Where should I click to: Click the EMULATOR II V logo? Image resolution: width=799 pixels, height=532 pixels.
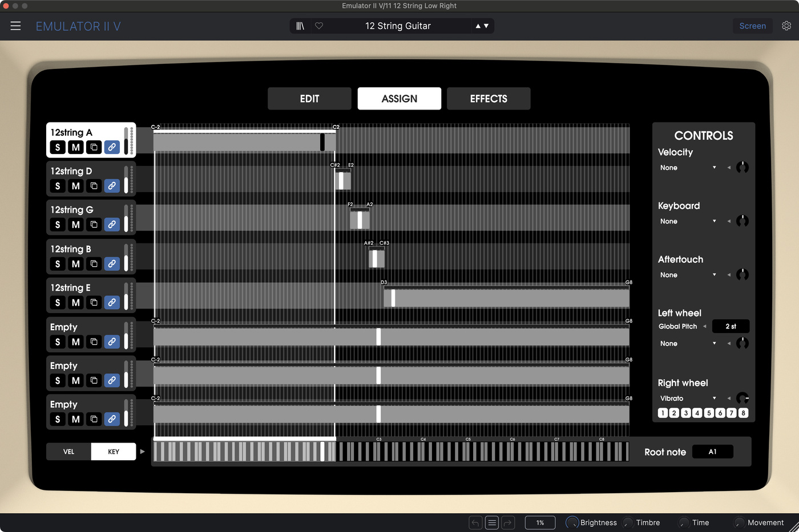click(x=78, y=26)
